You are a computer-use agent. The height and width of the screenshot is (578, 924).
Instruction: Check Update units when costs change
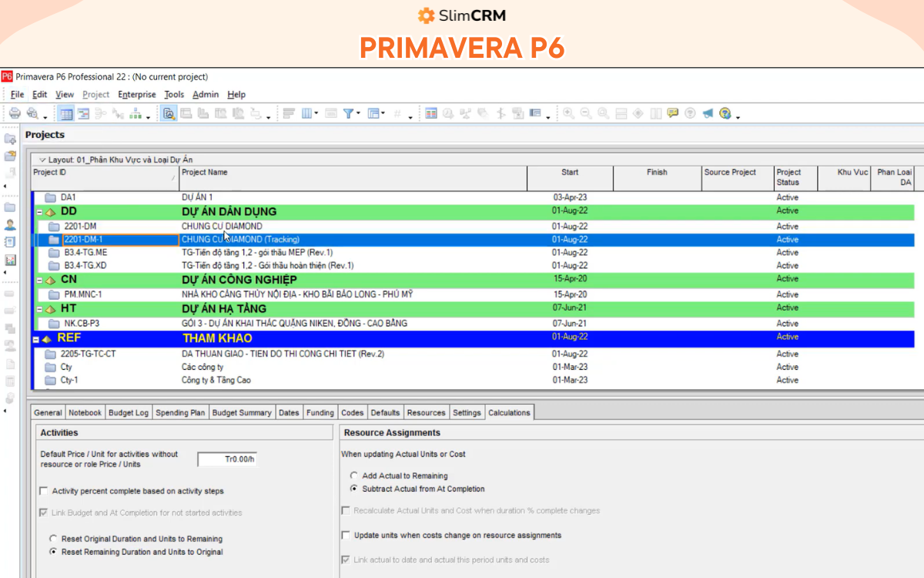(x=346, y=535)
